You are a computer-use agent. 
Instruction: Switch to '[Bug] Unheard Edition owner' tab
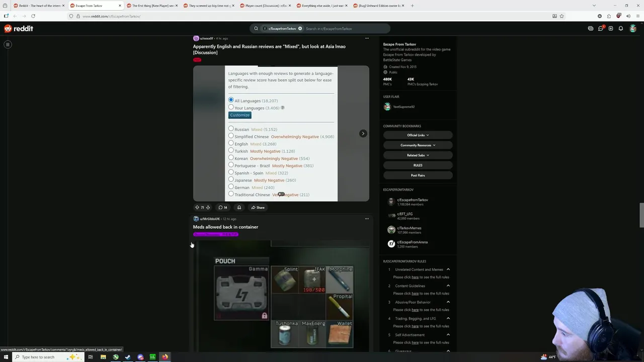click(378, 6)
